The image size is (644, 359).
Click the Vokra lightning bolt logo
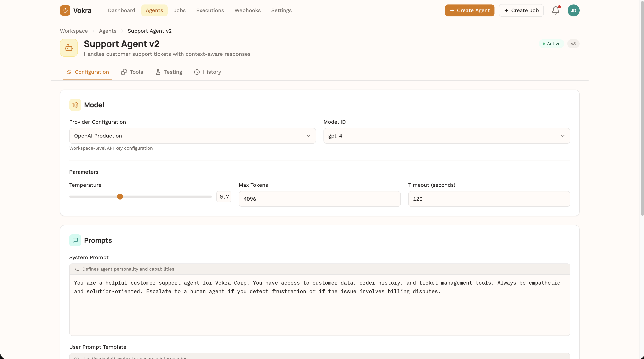point(65,10)
